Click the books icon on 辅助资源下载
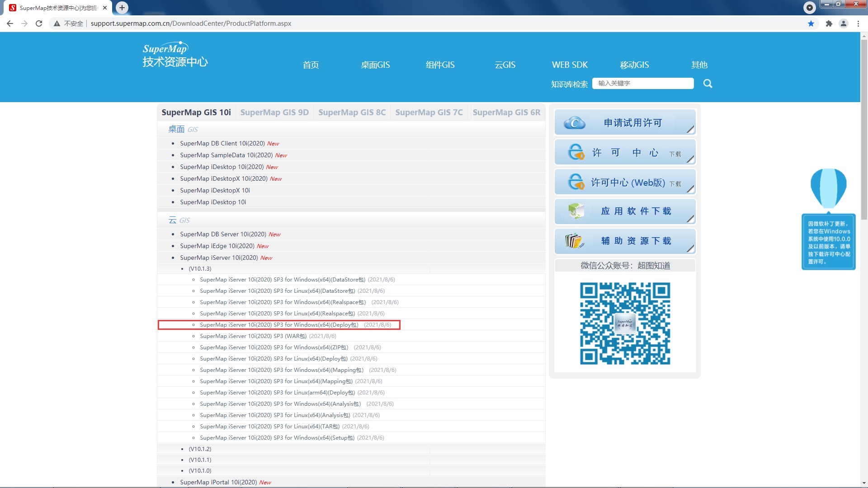This screenshot has height=488, width=868. tap(574, 240)
